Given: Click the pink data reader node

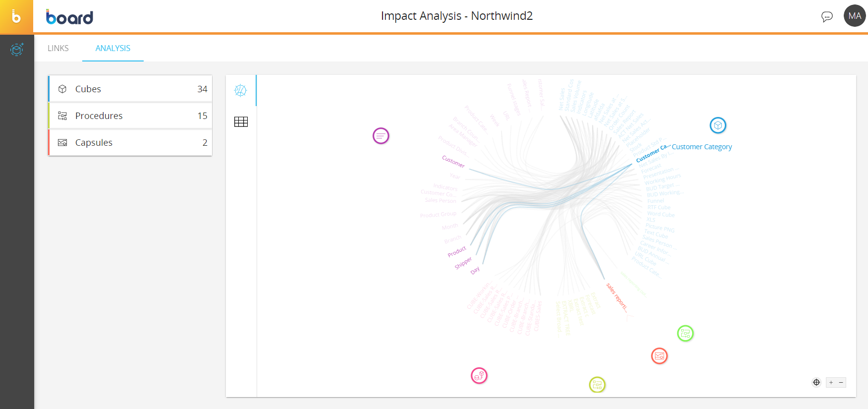Looking at the screenshot, I should pos(479,376).
